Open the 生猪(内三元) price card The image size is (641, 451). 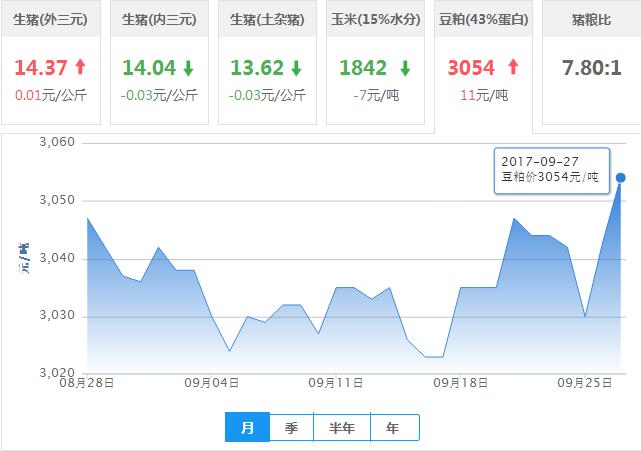159,63
